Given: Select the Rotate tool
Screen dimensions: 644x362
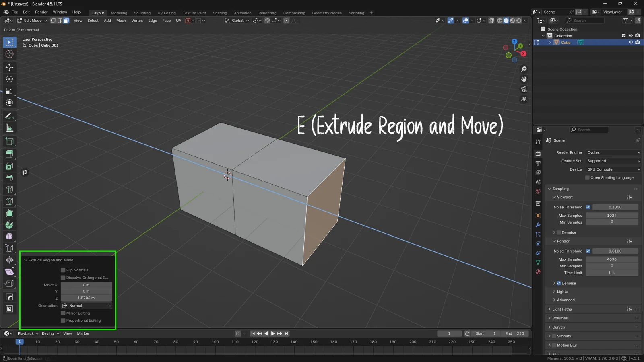Looking at the screenshot, I should click(9, 79).
